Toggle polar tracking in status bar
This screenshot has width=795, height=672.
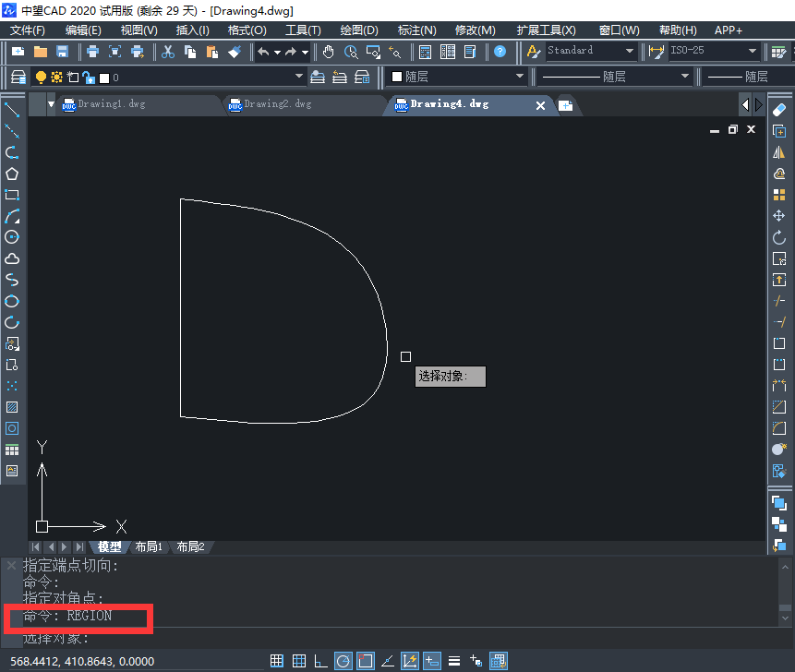pos(343,661)
